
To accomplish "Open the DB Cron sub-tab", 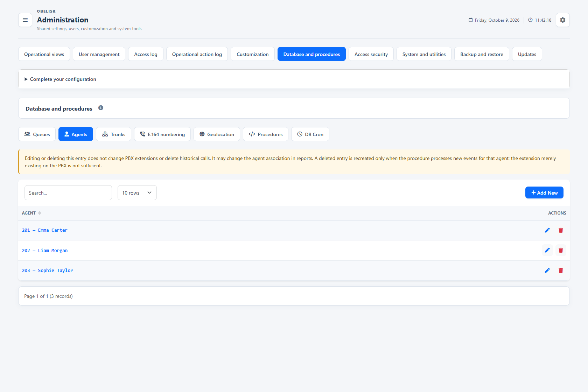I will tap(310, 134).
